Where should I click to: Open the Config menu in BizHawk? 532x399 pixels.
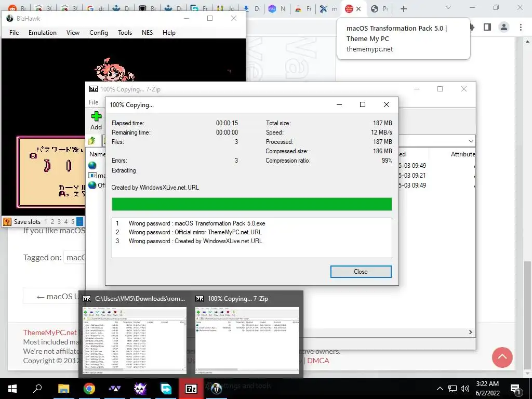(x=99, y=33)
